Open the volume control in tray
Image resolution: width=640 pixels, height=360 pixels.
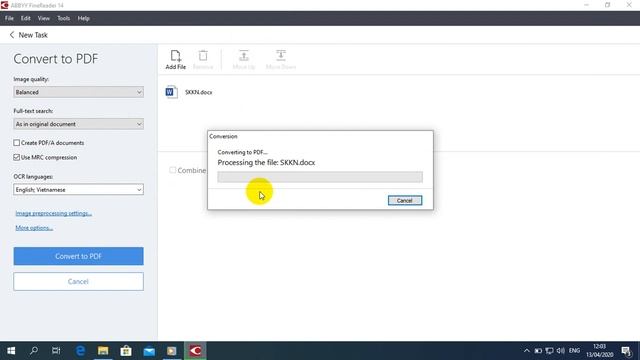pyautogui.click(x=561, y=351)
